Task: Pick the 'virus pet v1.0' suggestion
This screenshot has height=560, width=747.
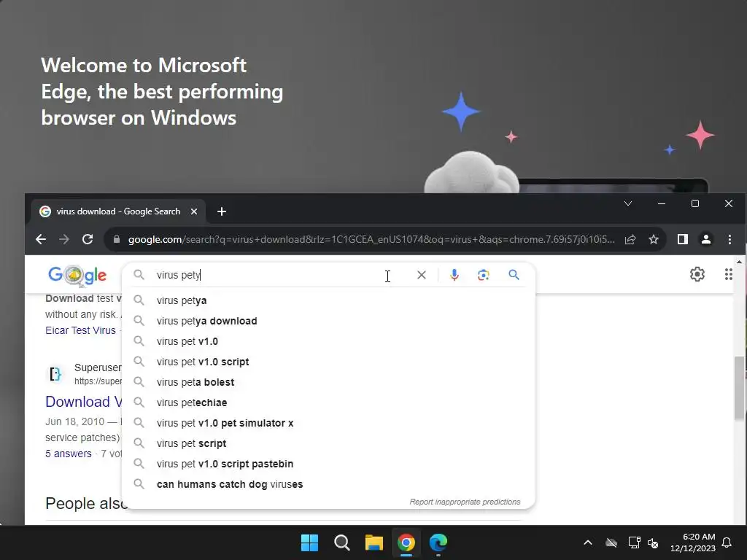Action: pyautogui.click(x=329, y=341)
